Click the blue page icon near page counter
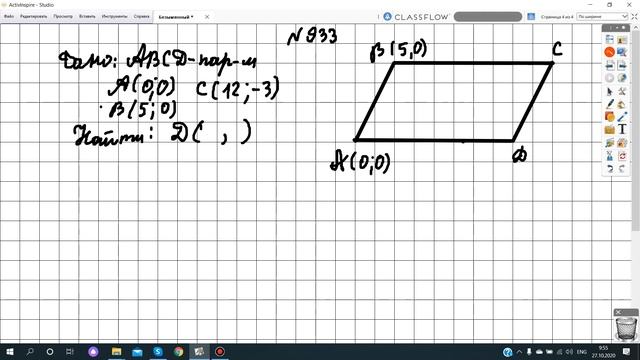Viewport: 640px width, 360px height. click(x=531, y=17)
